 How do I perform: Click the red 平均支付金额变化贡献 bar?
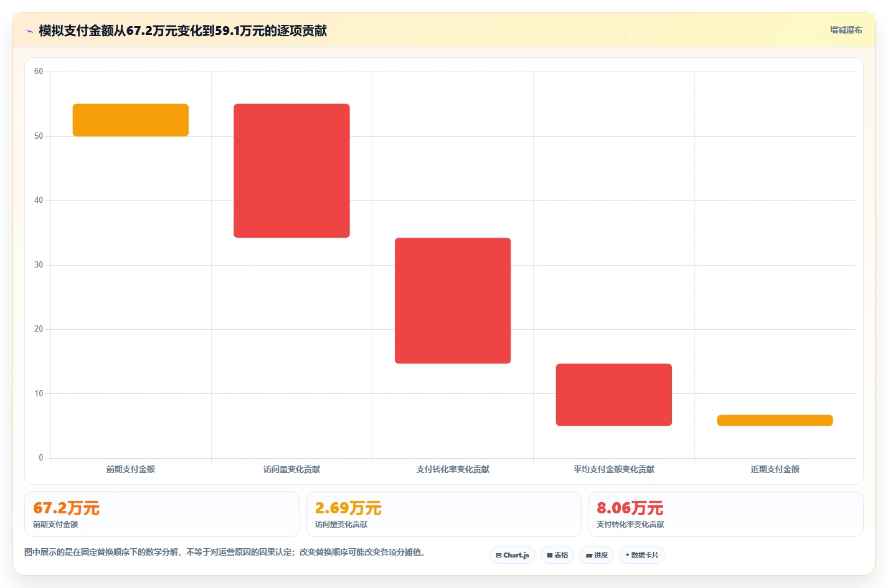[x=614, y=394]
